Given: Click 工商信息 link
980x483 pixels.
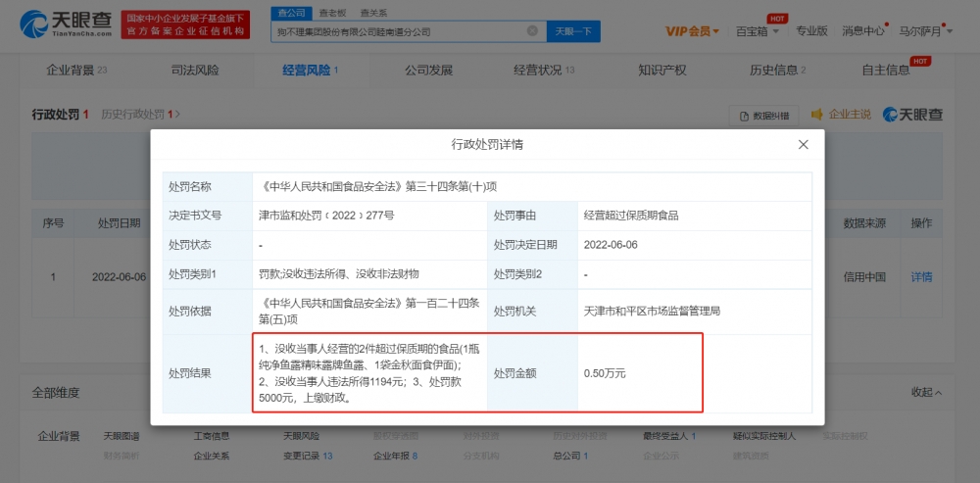Looking at the screenshot, I should tap(212, 436).
